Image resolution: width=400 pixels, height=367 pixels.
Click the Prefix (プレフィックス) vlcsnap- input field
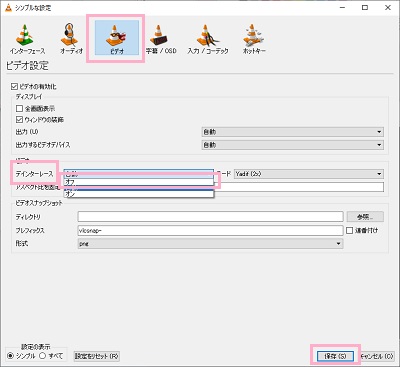tap(210, 230)
